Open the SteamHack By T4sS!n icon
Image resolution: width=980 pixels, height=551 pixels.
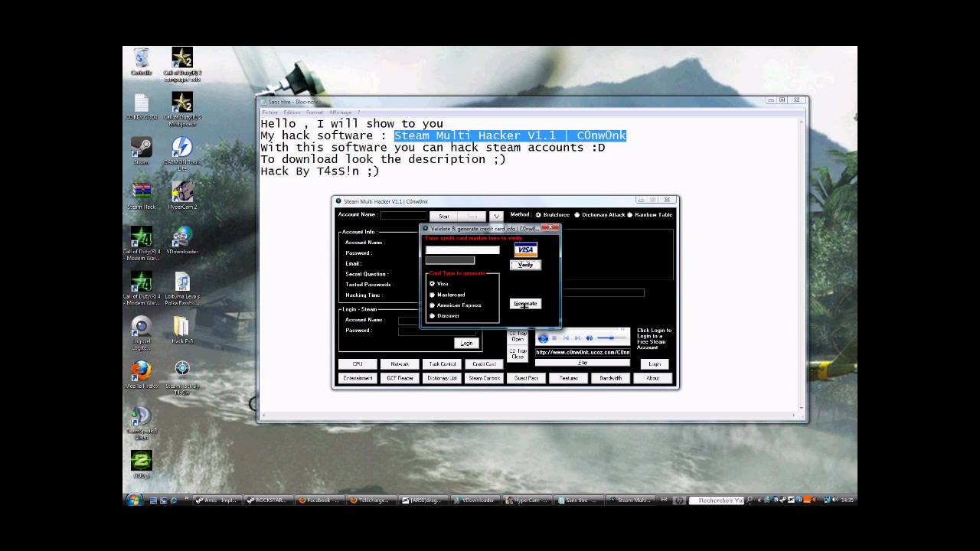coord(181,377)
